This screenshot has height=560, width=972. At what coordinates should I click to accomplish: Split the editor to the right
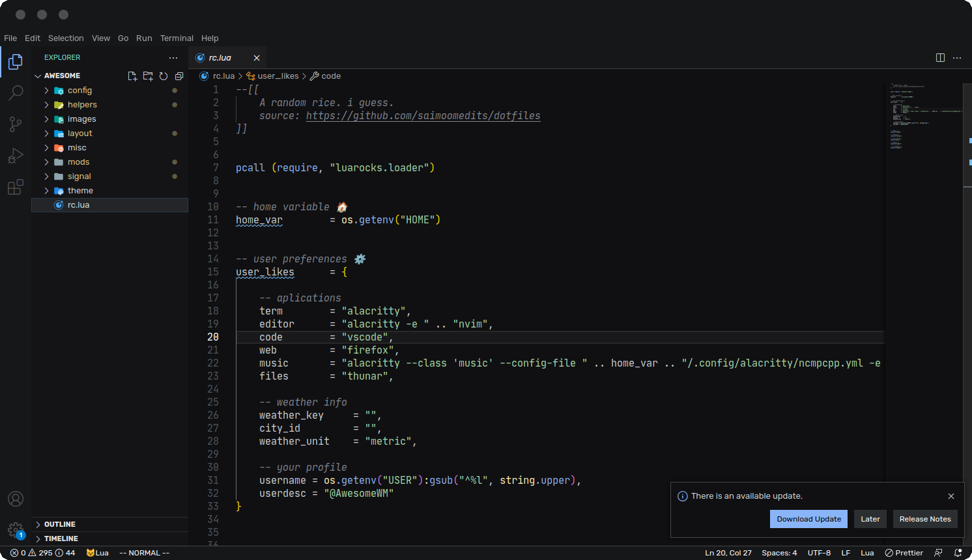(x=940, y=57)
